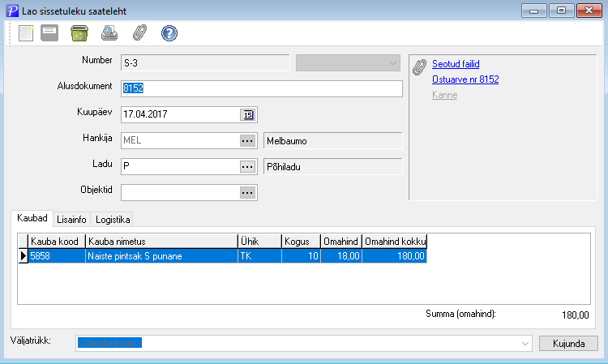
Task: Open the Seotud failid link
Action: pos(456,64)
